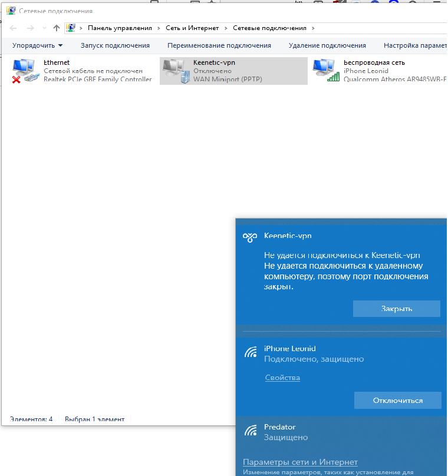Click Настройка параметров in the toolbar
The image size is (448, 476).
click(x=415, y=45)
